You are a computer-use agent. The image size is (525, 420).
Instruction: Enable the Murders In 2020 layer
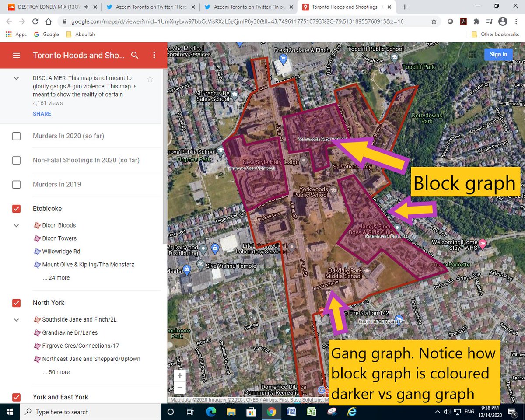point(16,136)
